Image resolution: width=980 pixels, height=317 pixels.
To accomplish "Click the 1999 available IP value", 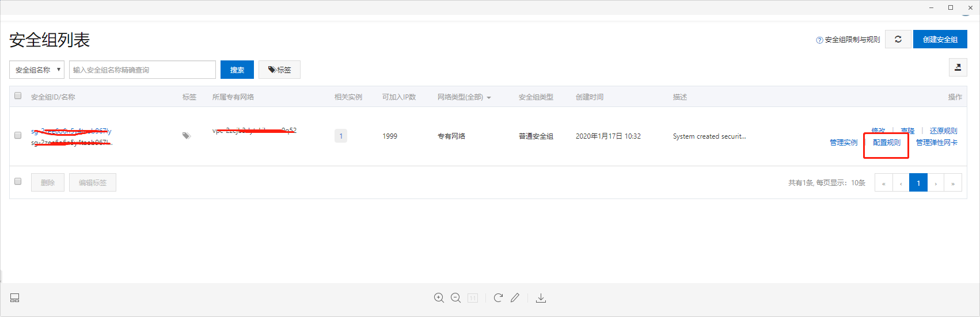I will [390, 136].
